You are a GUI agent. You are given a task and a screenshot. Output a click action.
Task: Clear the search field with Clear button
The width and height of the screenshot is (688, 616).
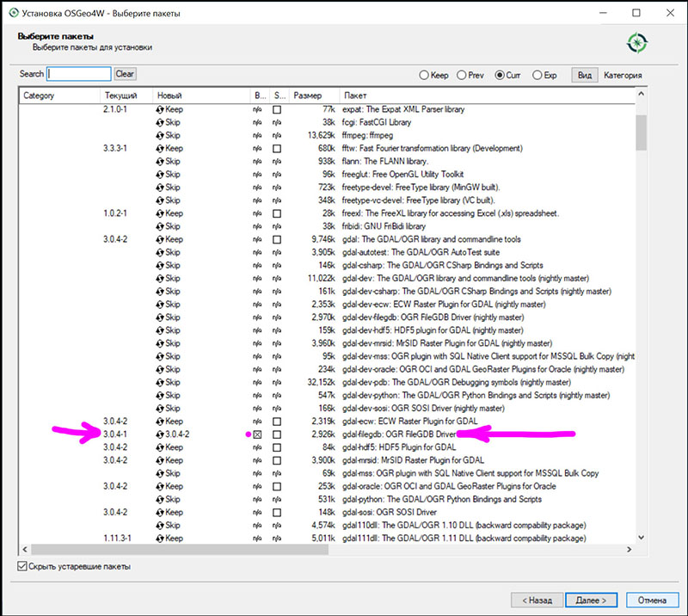point(125,75)
